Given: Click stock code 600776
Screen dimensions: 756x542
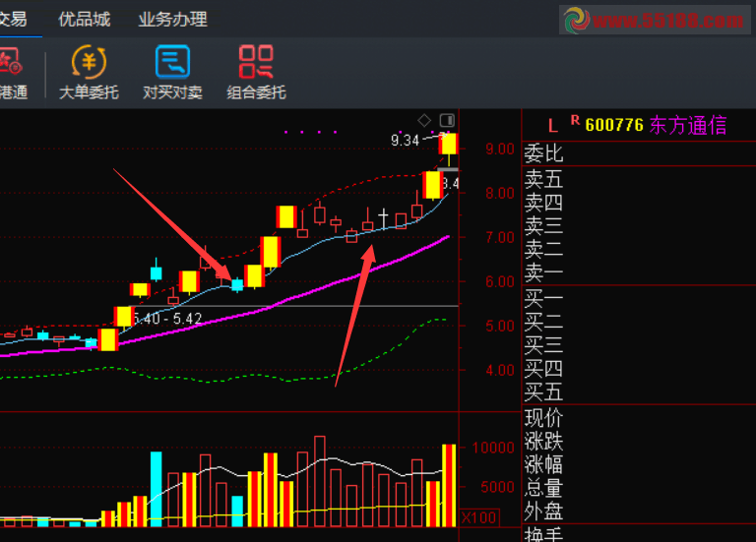Looking at the screenshot, I should tap(614, 125).
